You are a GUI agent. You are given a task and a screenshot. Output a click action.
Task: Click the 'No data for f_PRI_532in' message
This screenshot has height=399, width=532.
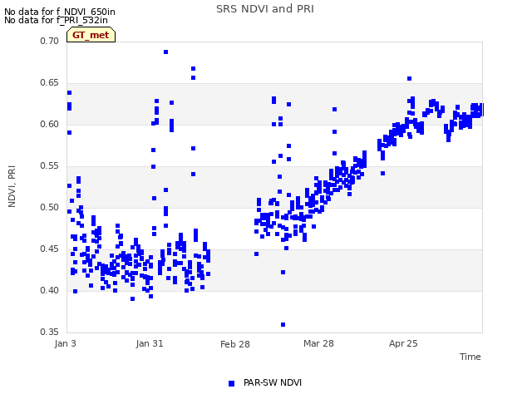(x=56, y=20)
